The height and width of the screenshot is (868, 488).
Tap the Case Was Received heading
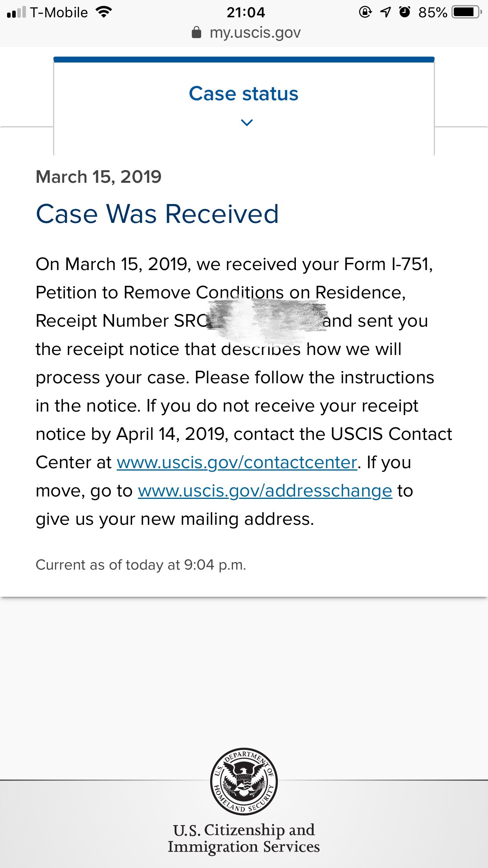157,214
